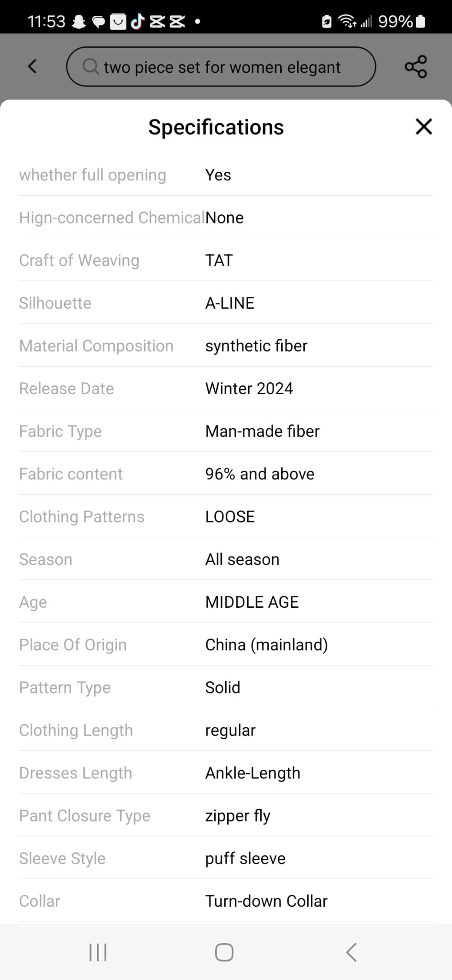Tap the Sleeve Style puff sleeve row
The width and height of the screenshot is (452, 980).
pos(226,858)
